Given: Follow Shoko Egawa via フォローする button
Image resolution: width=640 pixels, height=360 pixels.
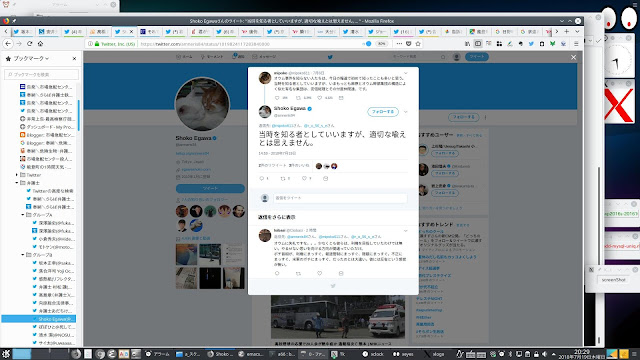Looking at the screenshot, I should coord(383,111).
